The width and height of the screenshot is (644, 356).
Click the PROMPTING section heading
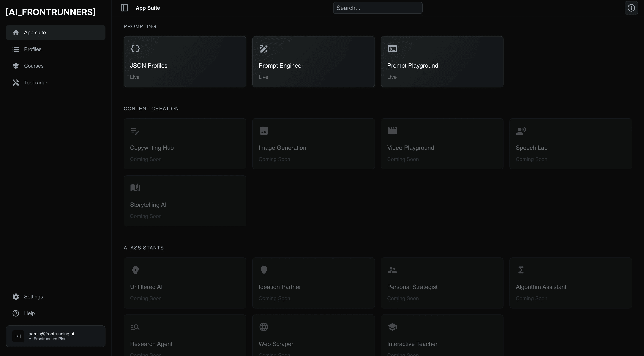140,26
